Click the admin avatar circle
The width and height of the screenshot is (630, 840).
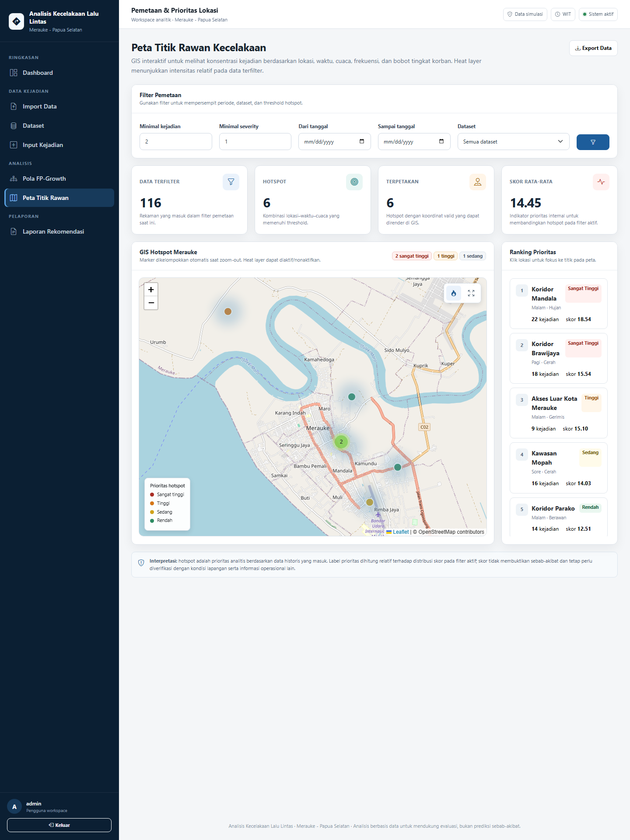tap(14, 807)
